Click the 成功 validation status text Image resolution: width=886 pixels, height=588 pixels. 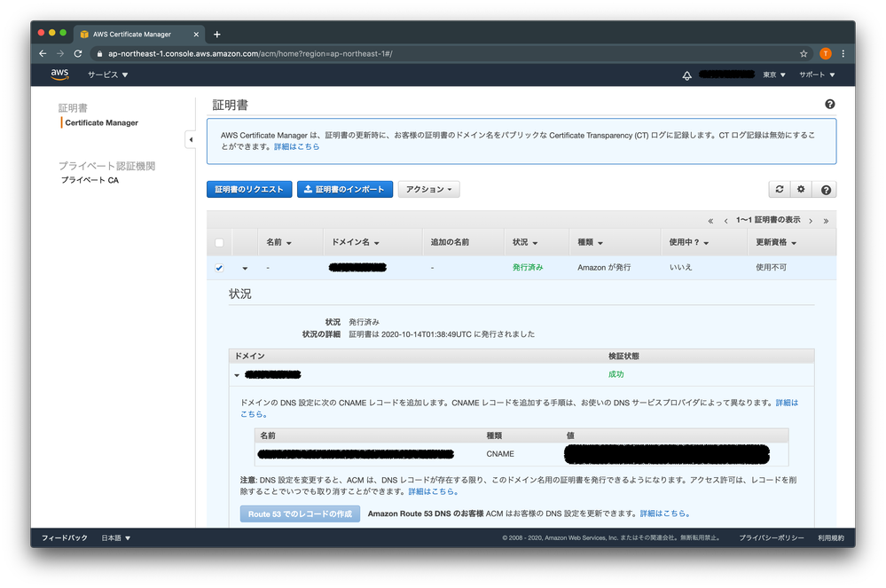coord(615,374)
